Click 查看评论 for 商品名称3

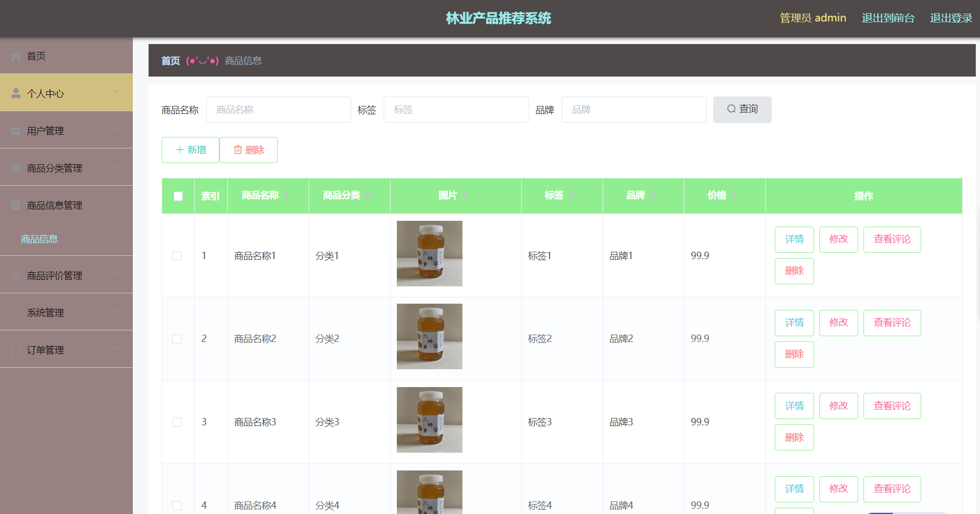point(892,406)
